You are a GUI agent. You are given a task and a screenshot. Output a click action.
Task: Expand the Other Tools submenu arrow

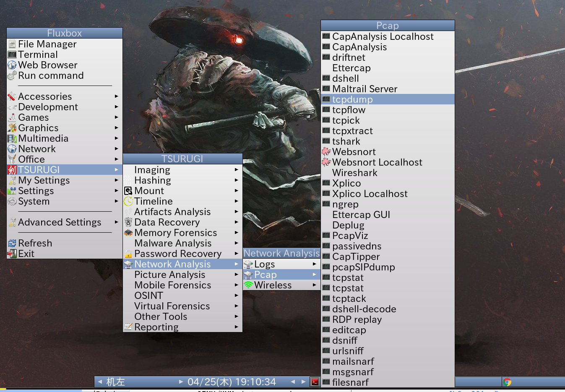pyautogui.click(x=237, y=317)
